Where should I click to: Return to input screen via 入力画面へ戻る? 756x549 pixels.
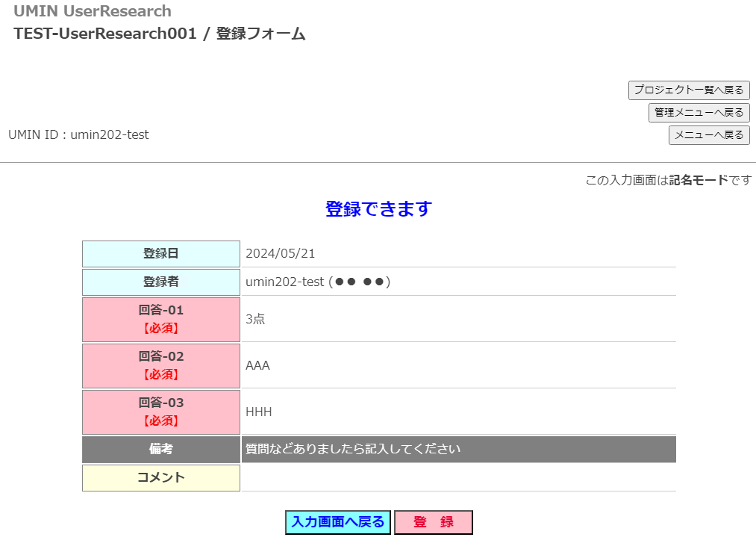(x=337, y=522)
